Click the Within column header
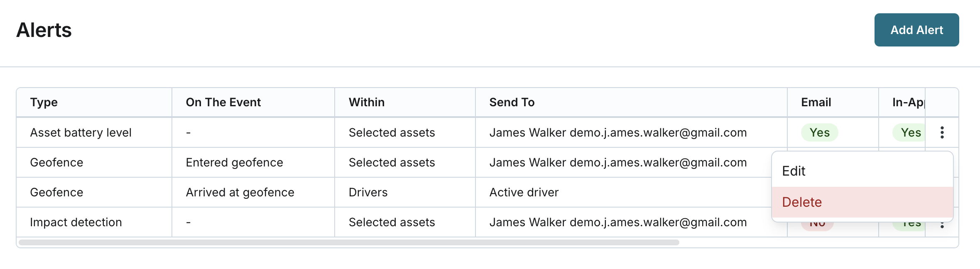 click(x=366, y=102)
